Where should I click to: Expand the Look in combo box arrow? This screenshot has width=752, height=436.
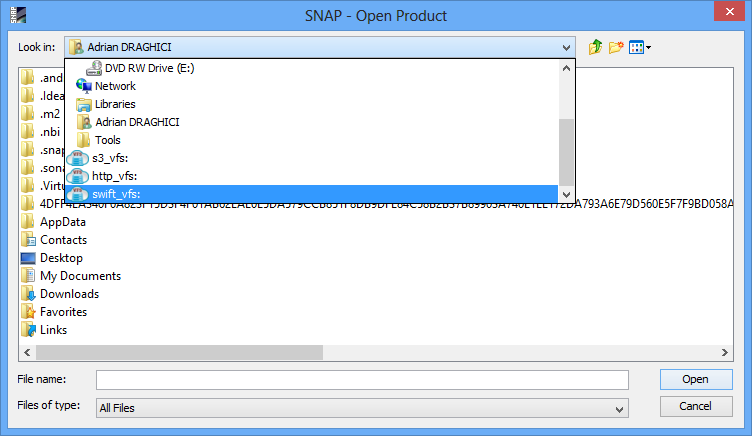(566, 47)
